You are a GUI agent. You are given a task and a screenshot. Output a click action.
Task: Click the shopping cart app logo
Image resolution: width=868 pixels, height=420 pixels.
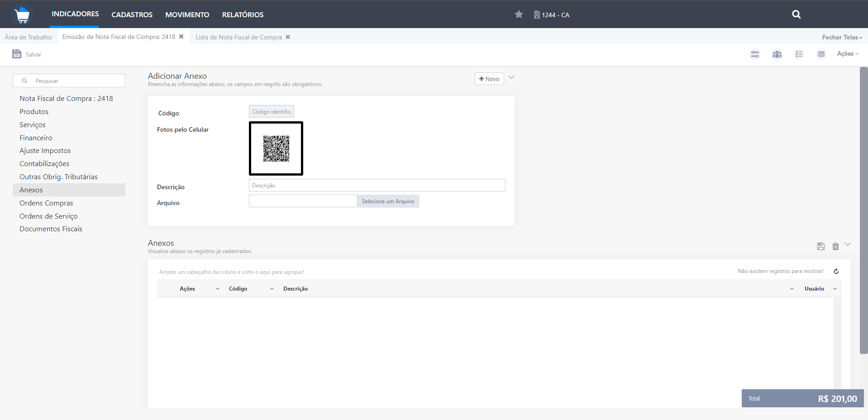pos(22,15)
